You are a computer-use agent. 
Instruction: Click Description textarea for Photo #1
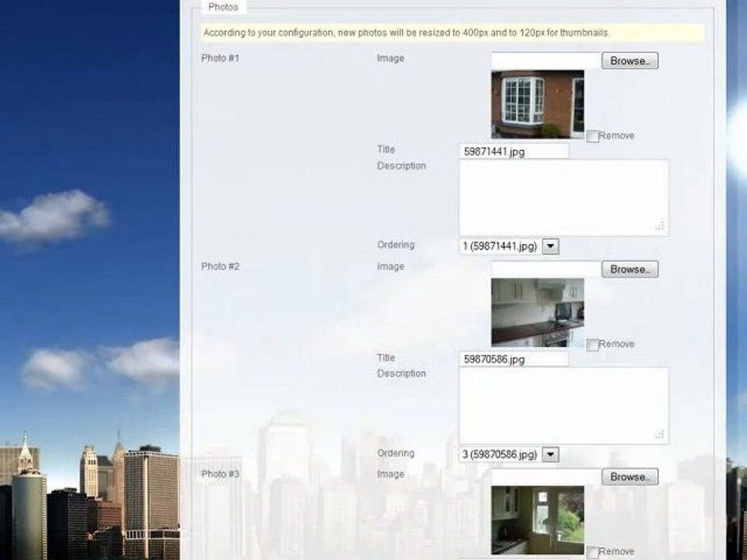pos(563,198)
